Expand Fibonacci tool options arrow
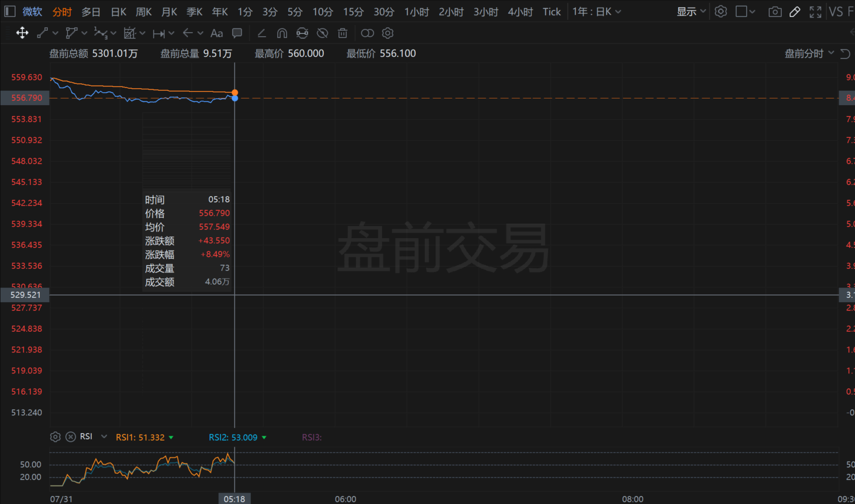The height and width of the screenshot is (504, 855). tap(143, 33)
